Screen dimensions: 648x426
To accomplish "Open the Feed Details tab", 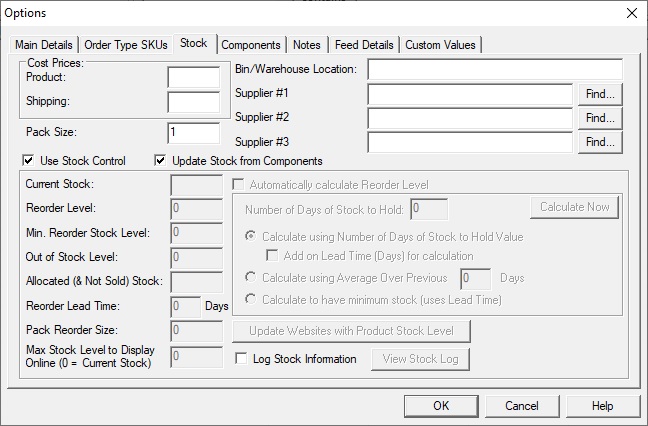I will click(x=364, y=45).
